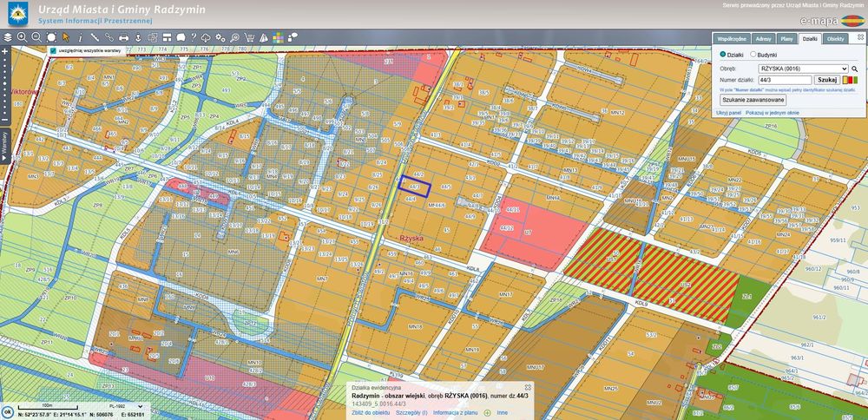The width and height of the screenshot is (868, 420).
Task: Toggle 'uwzględniaj wszystkie warstwy' checkbox
Action: pos(53,50)
